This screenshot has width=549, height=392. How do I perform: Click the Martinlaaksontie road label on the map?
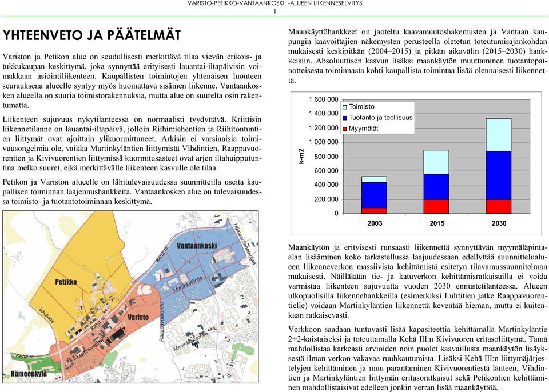click(x=190, y=342)
